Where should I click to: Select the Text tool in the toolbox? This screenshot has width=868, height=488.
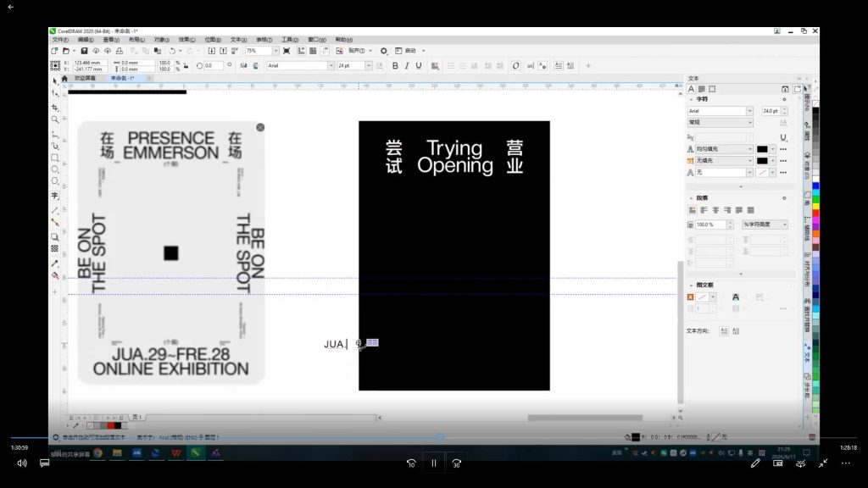55,196
